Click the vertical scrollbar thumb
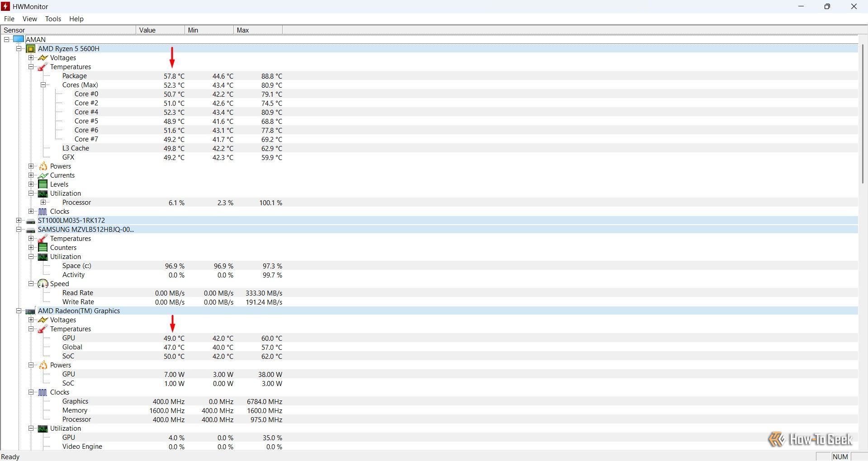 863,113
